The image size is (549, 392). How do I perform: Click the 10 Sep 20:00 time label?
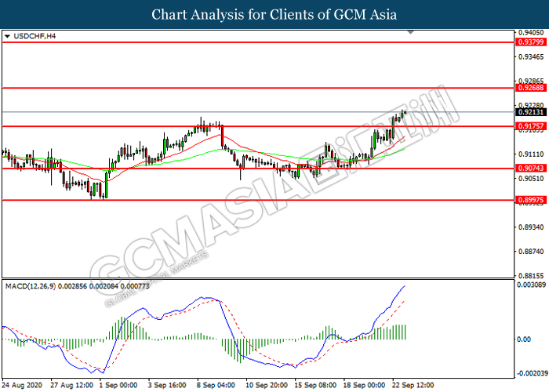(267, 386)
